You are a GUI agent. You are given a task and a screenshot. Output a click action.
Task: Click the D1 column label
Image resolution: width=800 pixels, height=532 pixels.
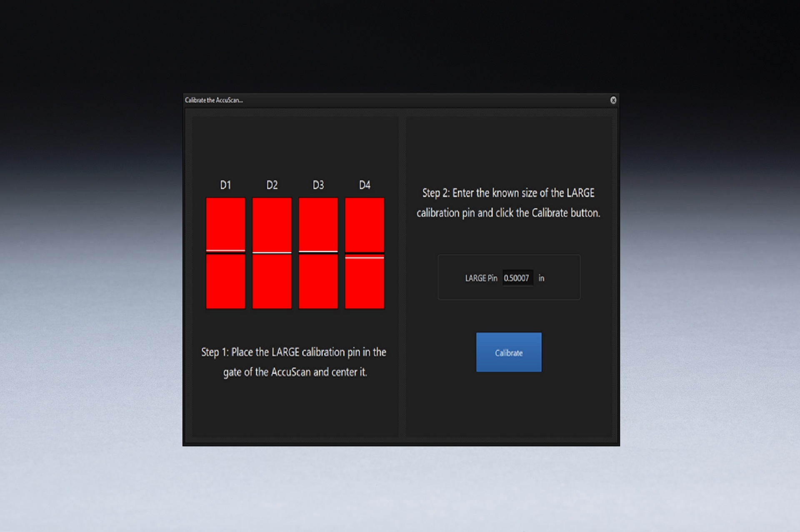click(225, 185)
